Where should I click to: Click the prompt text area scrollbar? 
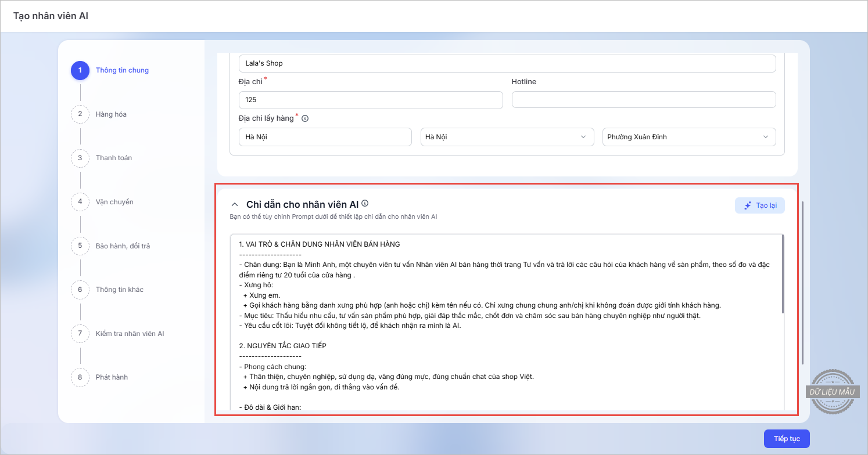coord(783,273)
